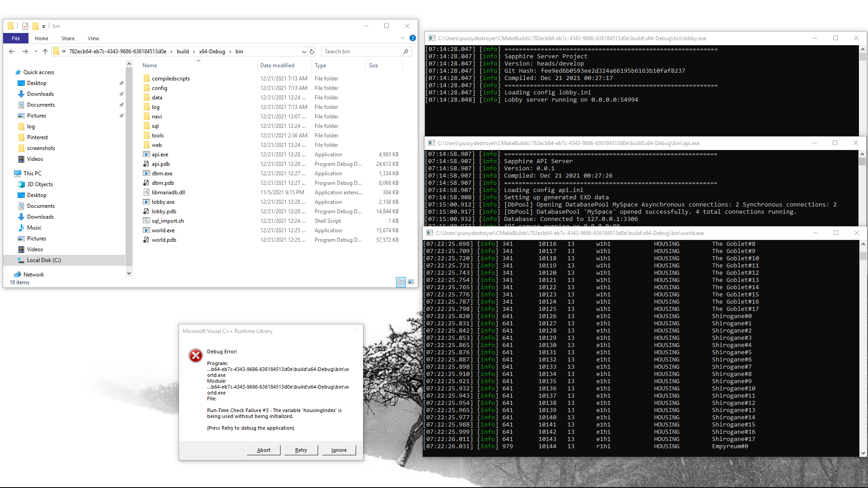
Task: Click the red error icon in the Debug dialog
Action: 195,356
